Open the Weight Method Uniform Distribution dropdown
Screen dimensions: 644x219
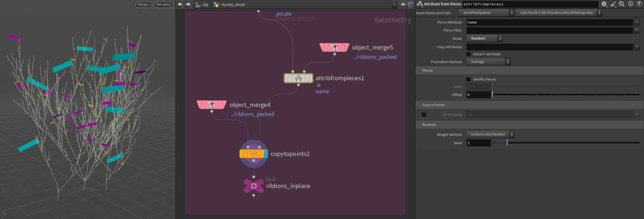click(490, 135)
